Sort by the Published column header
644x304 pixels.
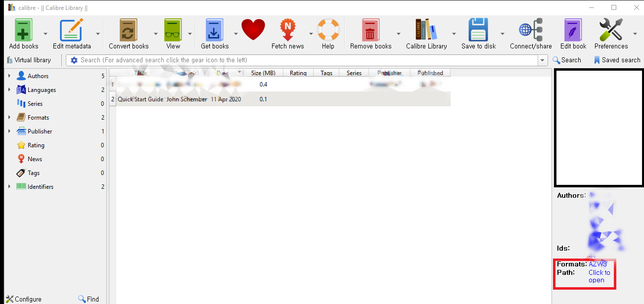(430, 73)
